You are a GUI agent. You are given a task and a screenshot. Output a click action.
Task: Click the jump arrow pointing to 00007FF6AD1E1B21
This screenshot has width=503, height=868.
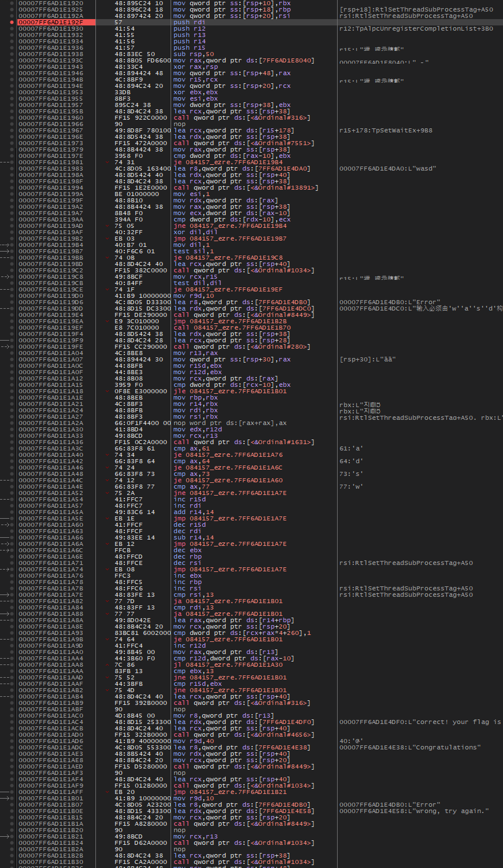tap(5, 837)
